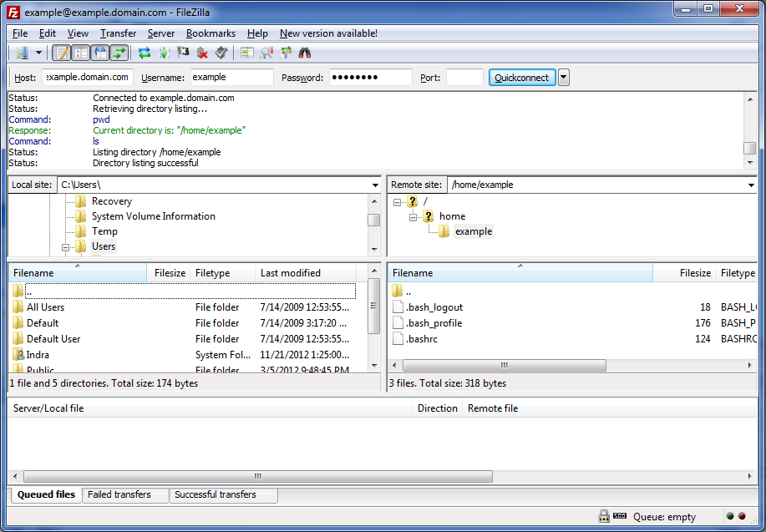Toggle the local directory tree view
This screenshot has width=766, height=532.
coord(81,53)
